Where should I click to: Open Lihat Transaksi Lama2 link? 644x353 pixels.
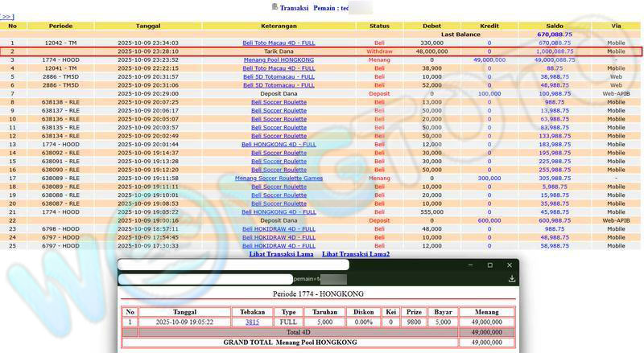[x=355, y=254]
